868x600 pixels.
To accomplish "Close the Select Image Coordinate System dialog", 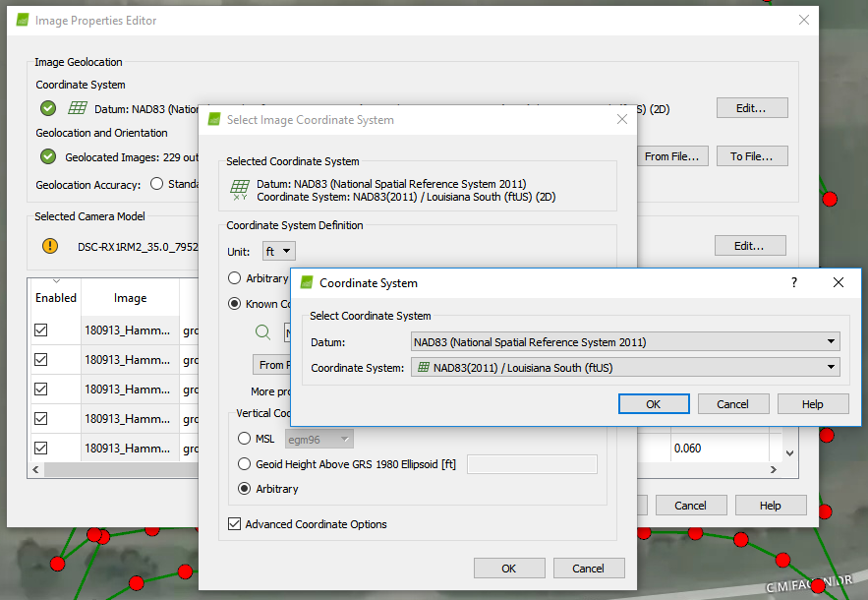I will coord(621,119).
